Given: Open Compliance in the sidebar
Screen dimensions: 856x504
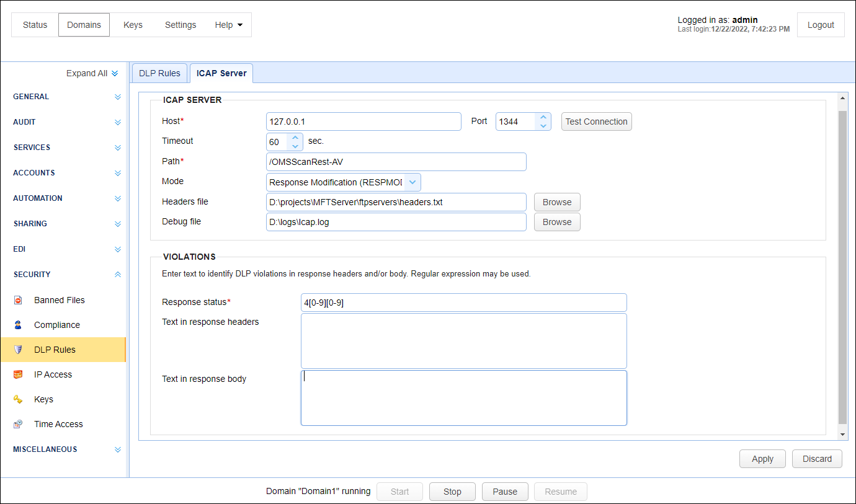Looking at the screenshot, I should point(57,325).
